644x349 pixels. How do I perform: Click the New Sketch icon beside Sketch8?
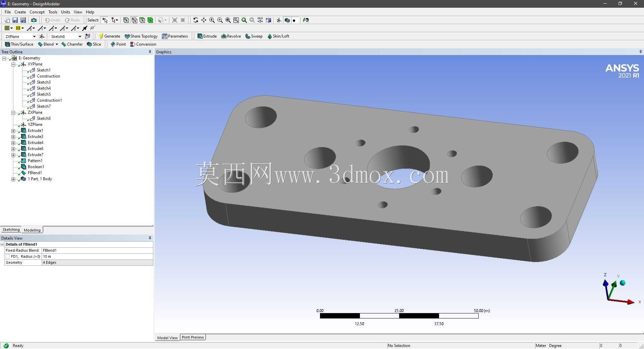tap(88, 36)
